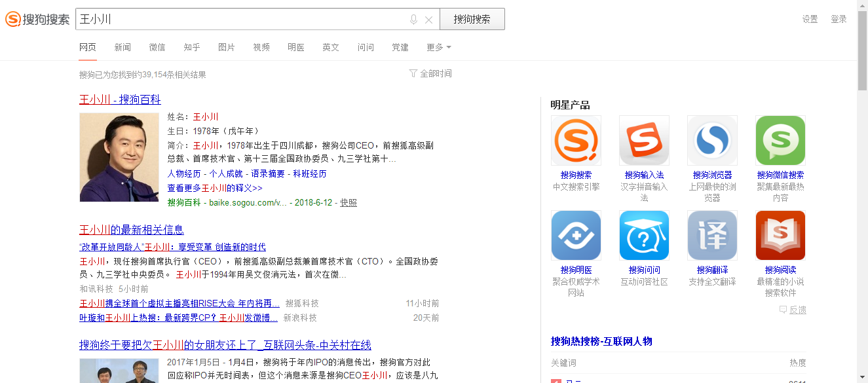Screen dimensions: 868x383
Task: Switch to 英文 tab
Action: click(331, 47)
